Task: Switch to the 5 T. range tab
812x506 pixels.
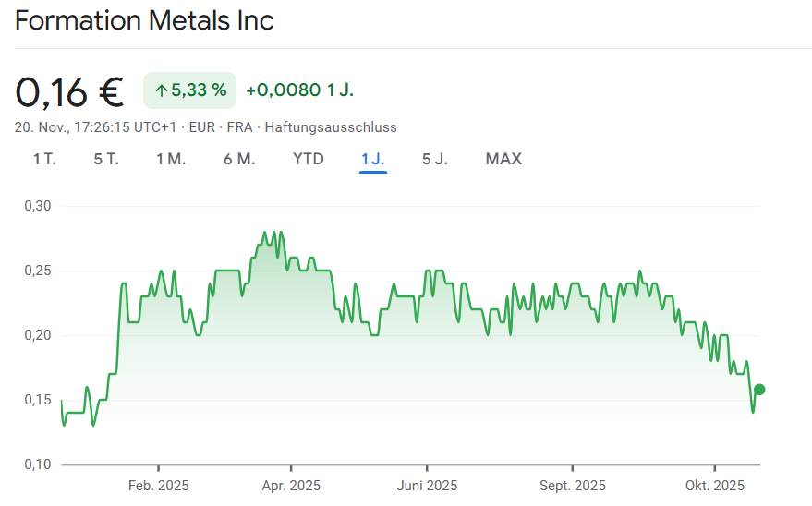Action: pyautogui.click(x=106, y=159)
